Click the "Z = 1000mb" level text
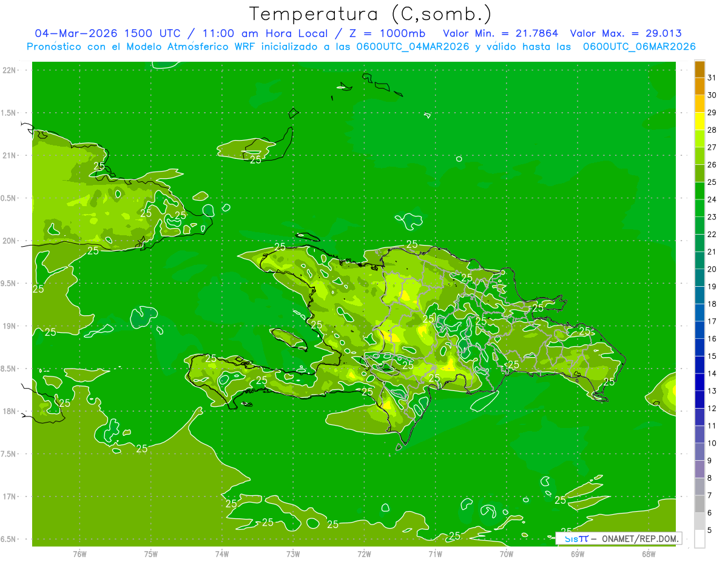Viewport: 728px width, 562px height. point(387,33)
